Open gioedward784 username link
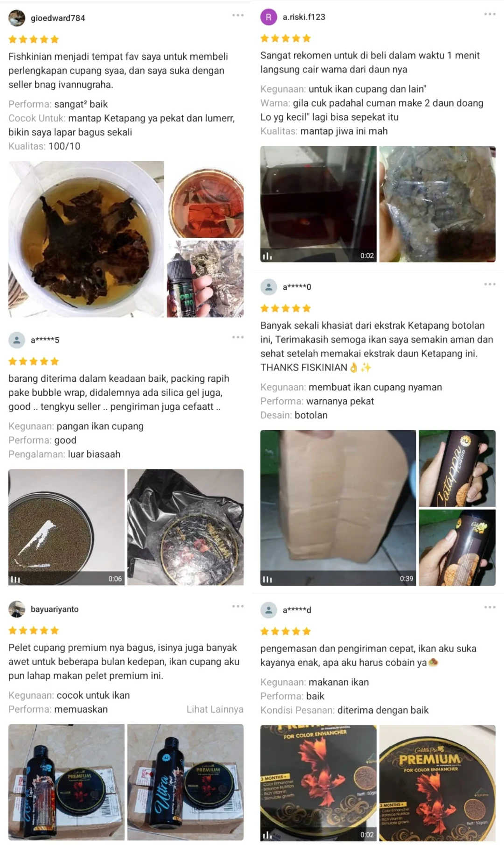 tap(58, 18)
